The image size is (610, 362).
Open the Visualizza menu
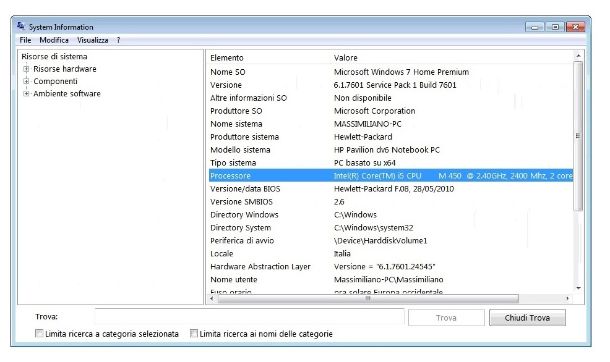pos(93,40)
